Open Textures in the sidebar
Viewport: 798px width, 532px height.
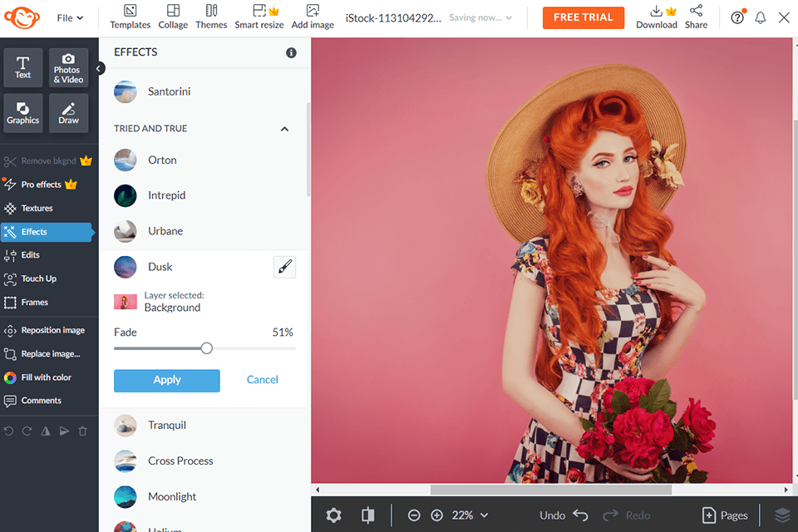click(37, 209)
